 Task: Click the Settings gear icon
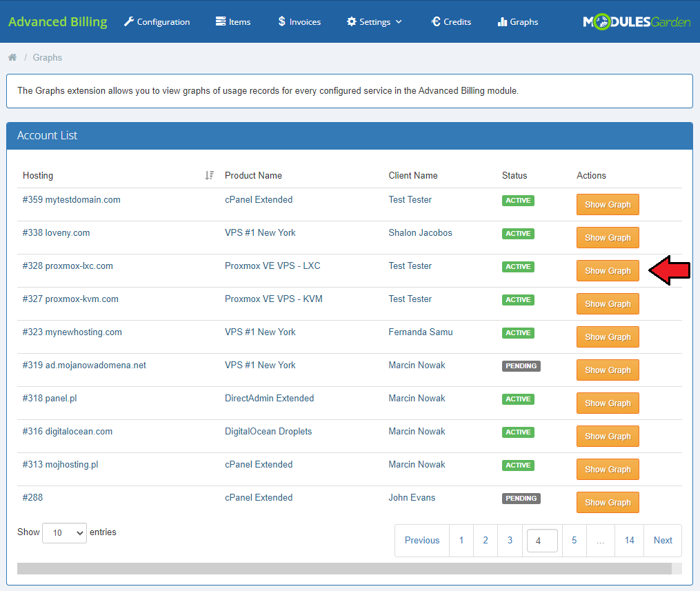(x=352, y=21)
